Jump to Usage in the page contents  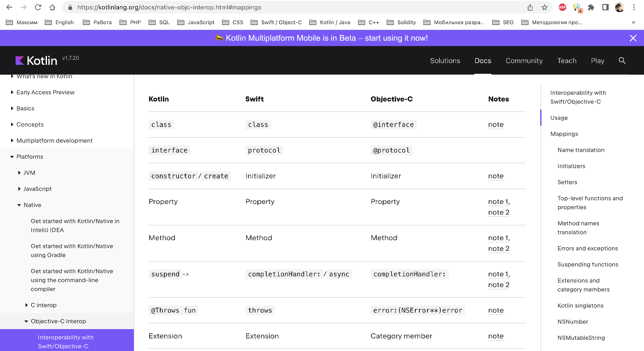tap(559, 118)
